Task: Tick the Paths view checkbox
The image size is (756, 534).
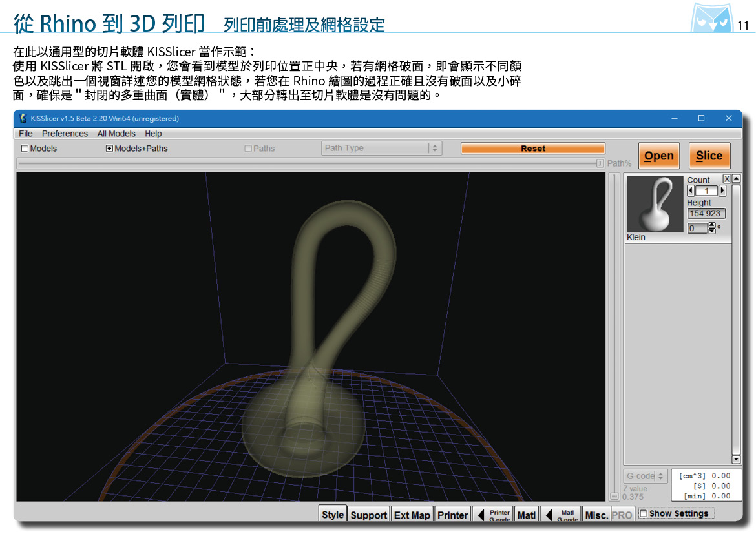Action: point(248,149)
